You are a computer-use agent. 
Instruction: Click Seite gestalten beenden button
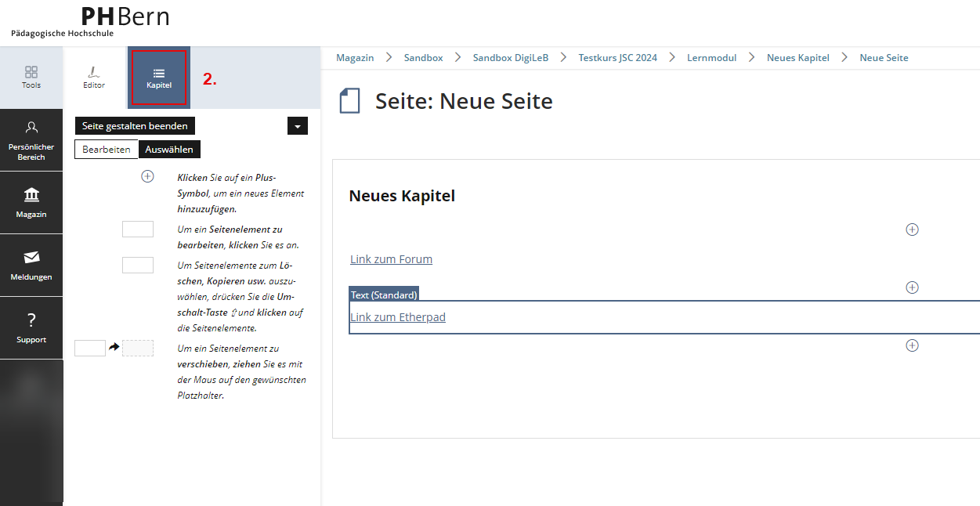[135, 126]
